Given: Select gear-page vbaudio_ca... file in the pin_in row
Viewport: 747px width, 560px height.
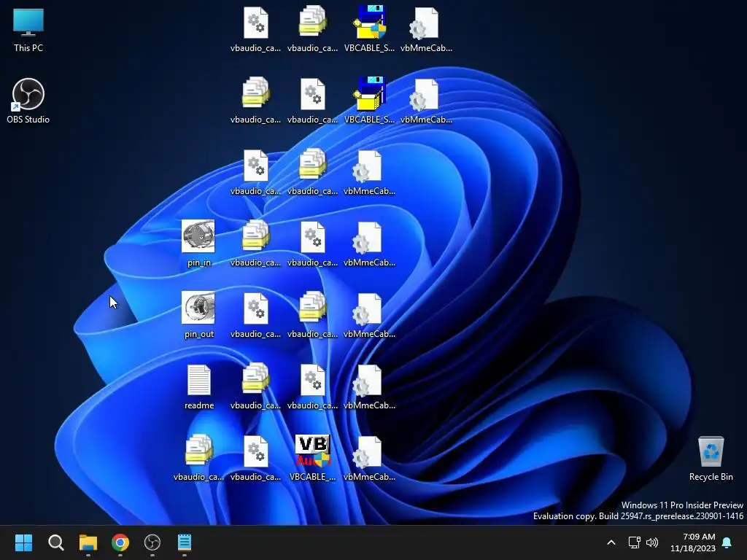Looking at the screenshot, I should (312, 244).
